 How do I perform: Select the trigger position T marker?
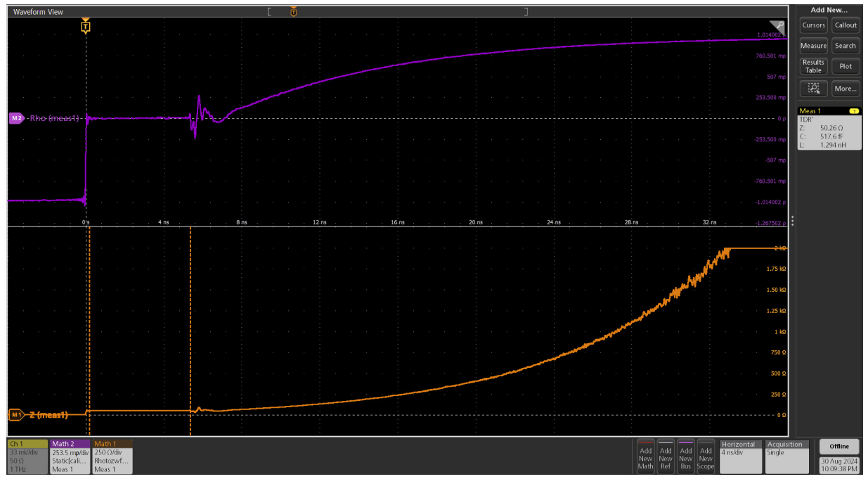click(x=86, y=27)
